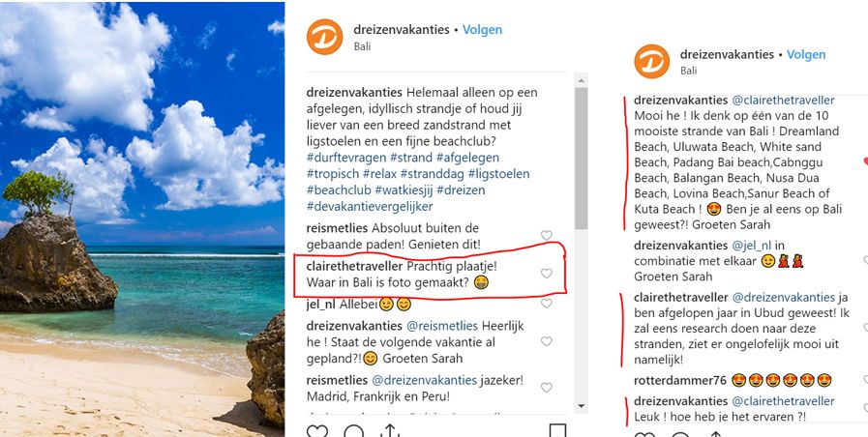Save the post with the bookmark icon
868x437 pixels.
point(557,430)
